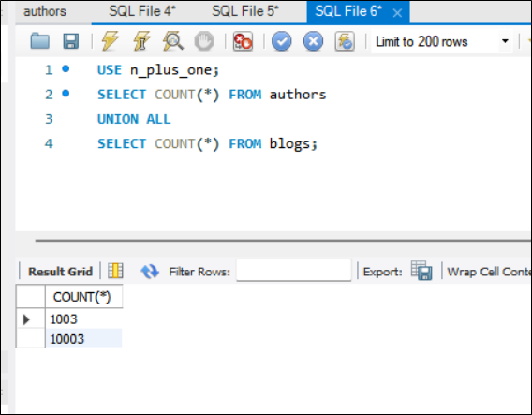The height and width of the screenshot is (415, 532).
Task: Click the Result Grid label
Action: coord(60,272)
